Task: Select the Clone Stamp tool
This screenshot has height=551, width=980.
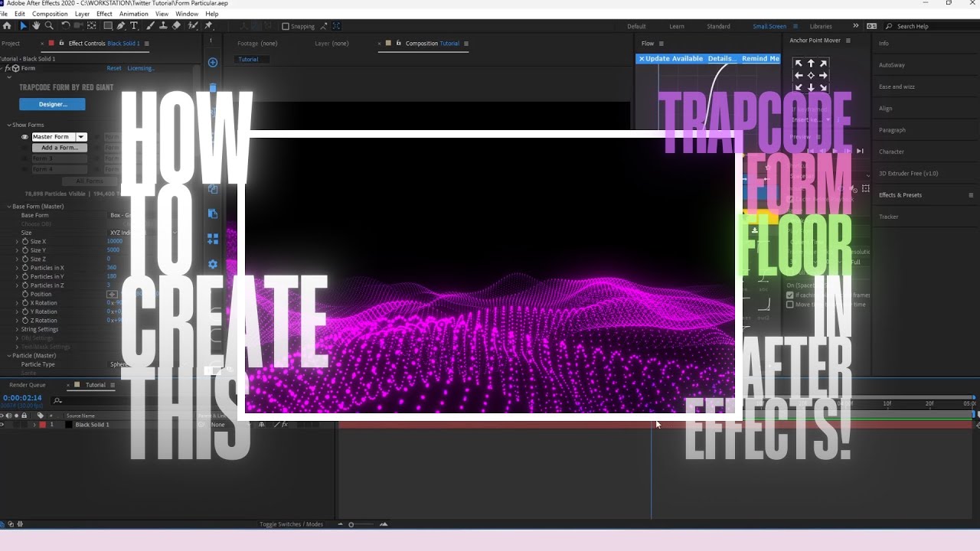Action: [163, 26]
